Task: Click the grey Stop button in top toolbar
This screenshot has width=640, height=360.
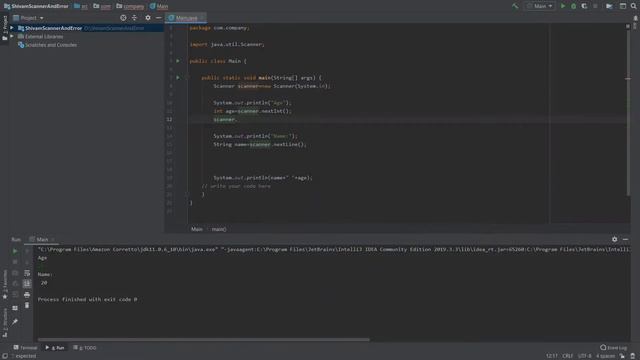Action: coord(595,6)
